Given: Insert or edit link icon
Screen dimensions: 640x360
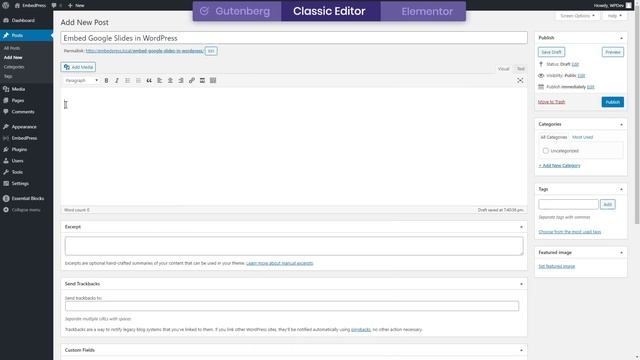Looking at the screenshot, I should pyautogui.click(x=191, y=80).
